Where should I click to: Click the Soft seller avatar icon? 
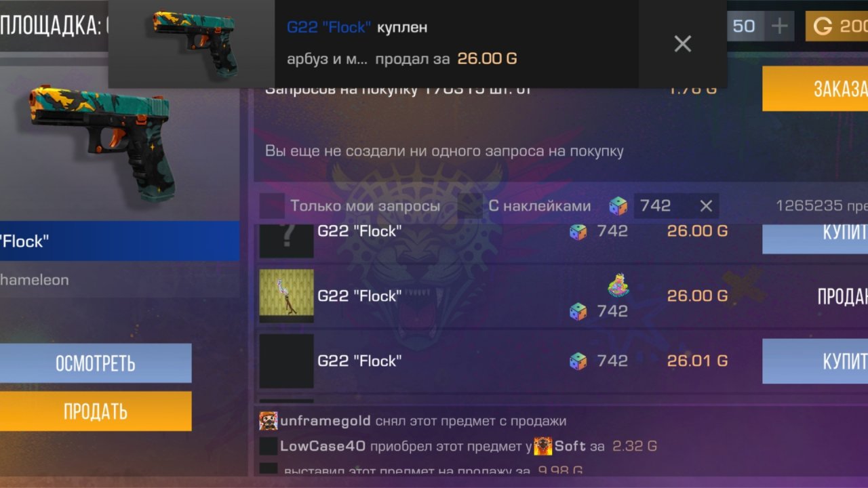pyautogui.click(x=543, y=446)
